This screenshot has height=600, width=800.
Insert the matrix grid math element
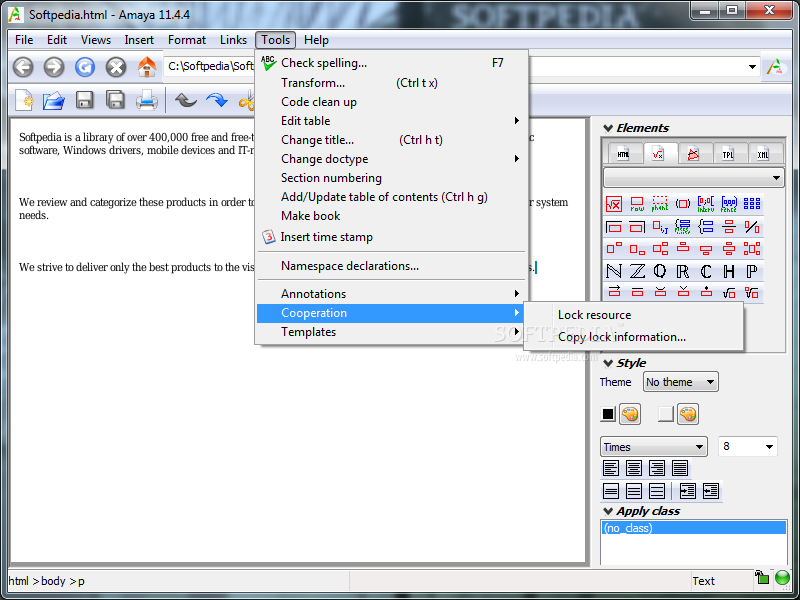coord(752,204)
